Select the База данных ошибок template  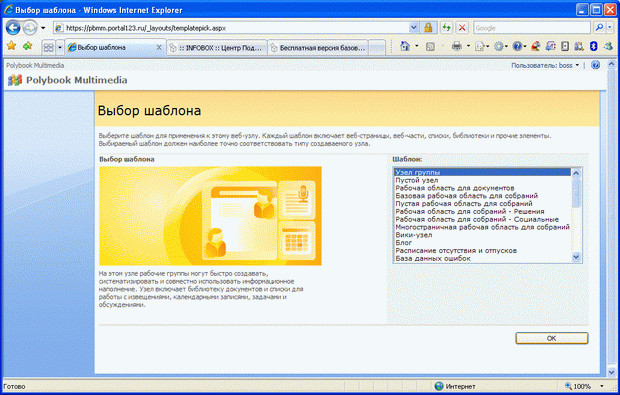482,259
